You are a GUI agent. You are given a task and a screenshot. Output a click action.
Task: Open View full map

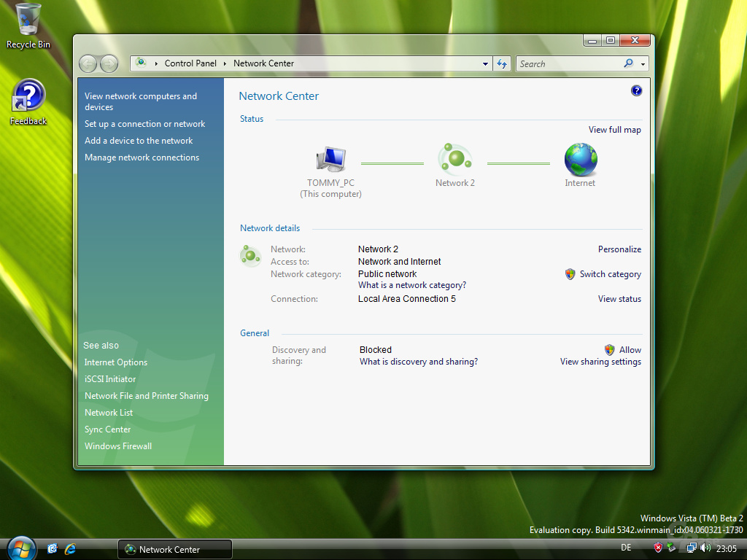pyautogui.click(x=614, y=130)
